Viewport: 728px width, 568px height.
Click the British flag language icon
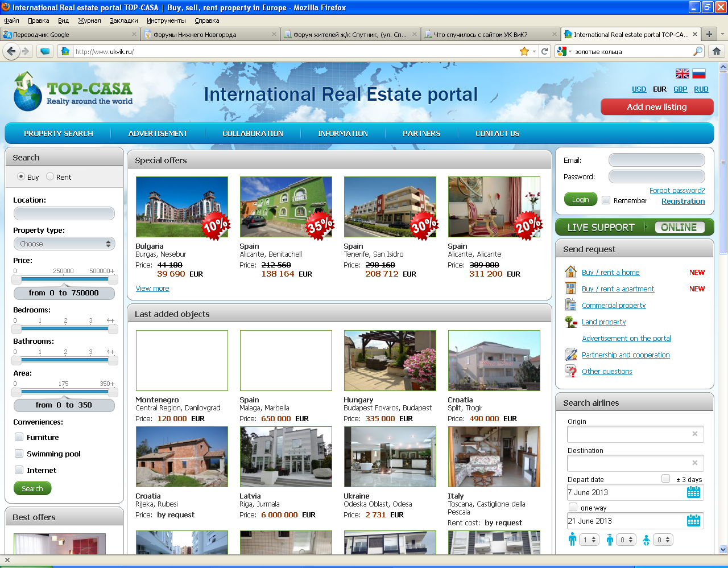682,73
